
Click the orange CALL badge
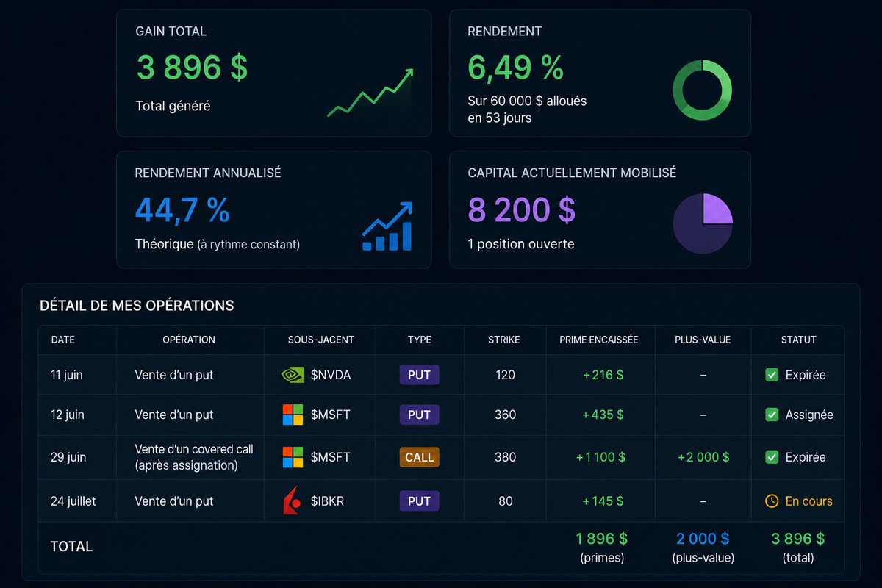[x=419, y=457]
